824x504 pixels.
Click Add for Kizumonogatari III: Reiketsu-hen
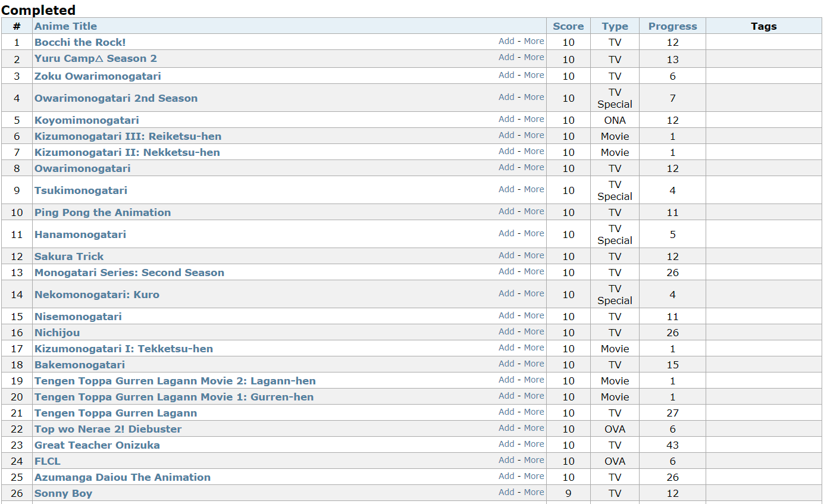click(506, 135)
